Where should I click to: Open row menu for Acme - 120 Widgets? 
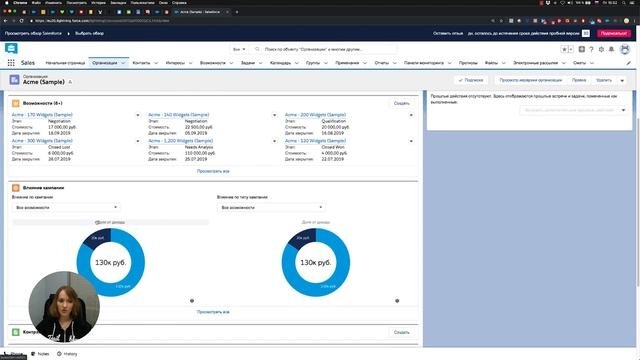(x=411, y=141)
